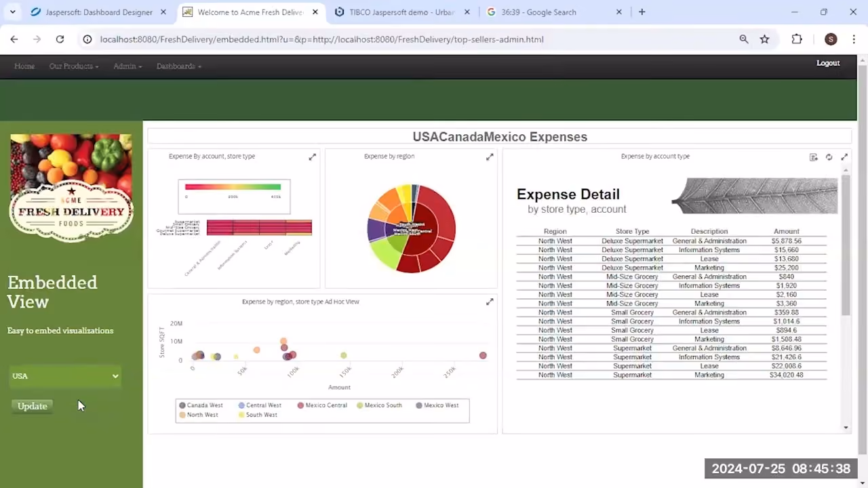Open the browser zoom magnifier icon
The width and height of the screenshot is (868, 488).
pos(744,39)
